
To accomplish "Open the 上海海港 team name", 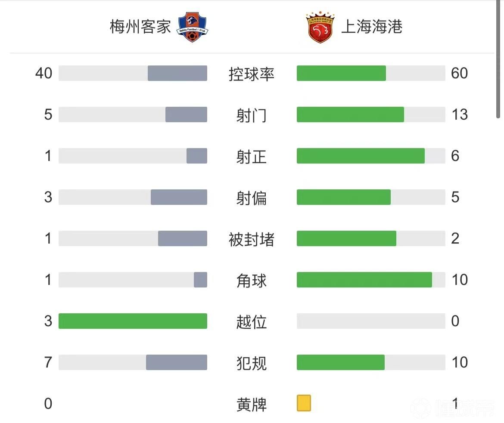I will tap(372, 27).
